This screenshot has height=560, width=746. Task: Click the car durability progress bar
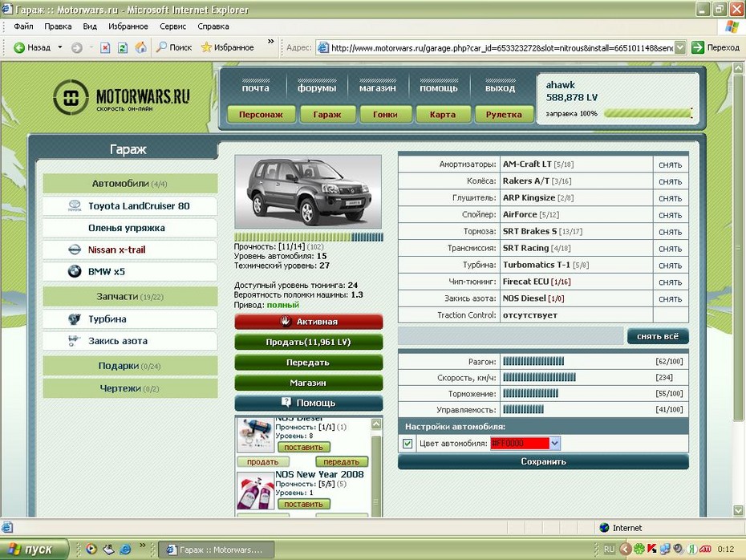(x=308, y=237)
